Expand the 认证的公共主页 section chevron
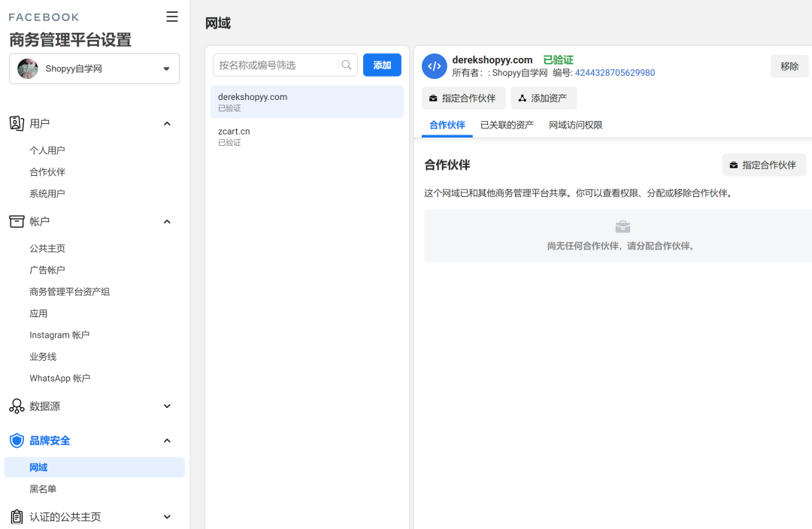 click(x=167, y=516)
